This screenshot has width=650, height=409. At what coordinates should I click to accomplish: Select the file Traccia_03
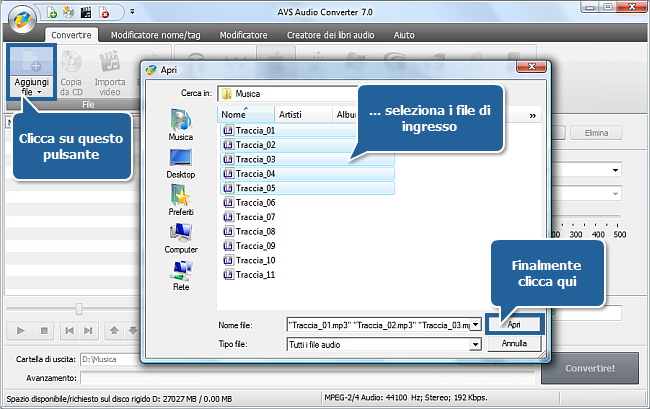coord(307,160)
